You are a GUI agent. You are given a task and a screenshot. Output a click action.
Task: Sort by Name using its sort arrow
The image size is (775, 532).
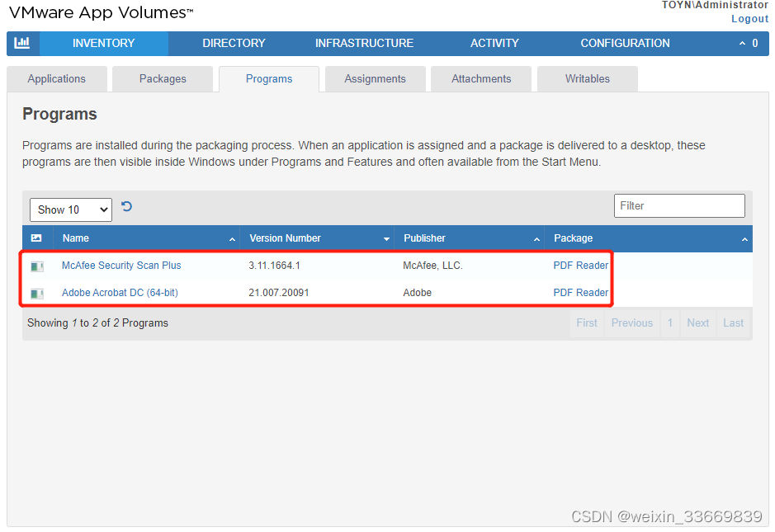coord(232,239)
